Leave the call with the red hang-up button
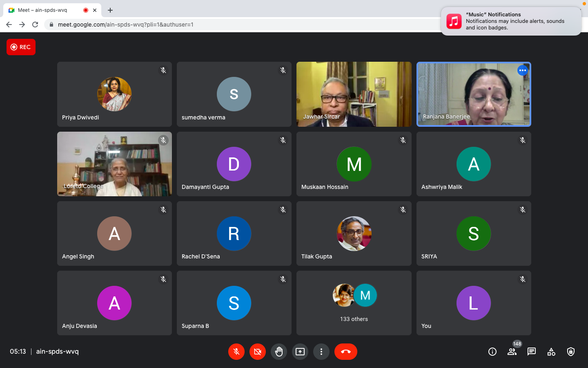Image resolution: width=588 pixels, height=368 pixels. click(x=345, y=352)
